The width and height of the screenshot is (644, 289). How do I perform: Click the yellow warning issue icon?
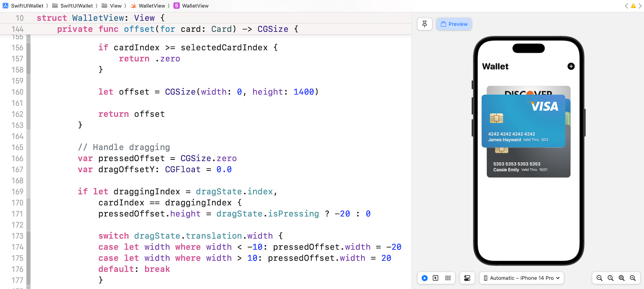633,6
